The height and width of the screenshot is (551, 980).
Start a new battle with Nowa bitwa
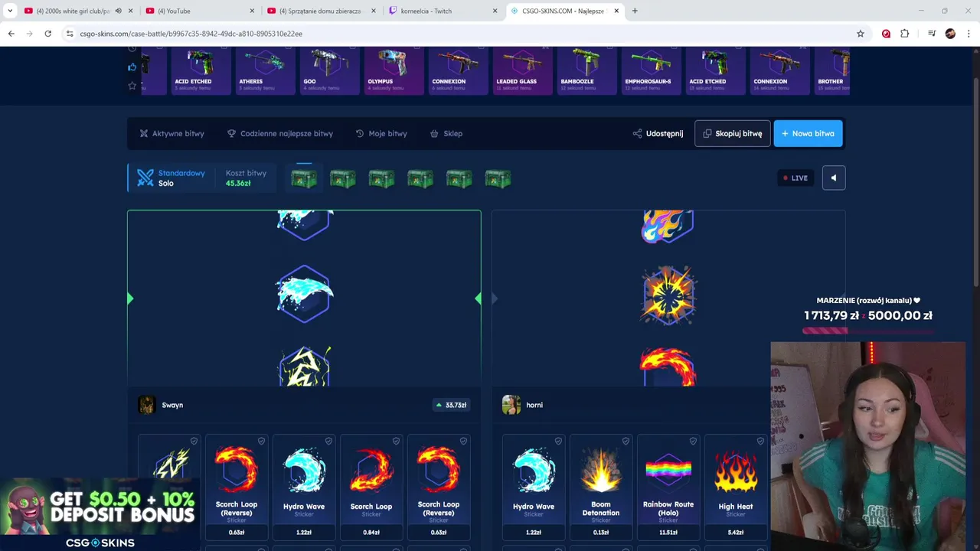(808, 133)
